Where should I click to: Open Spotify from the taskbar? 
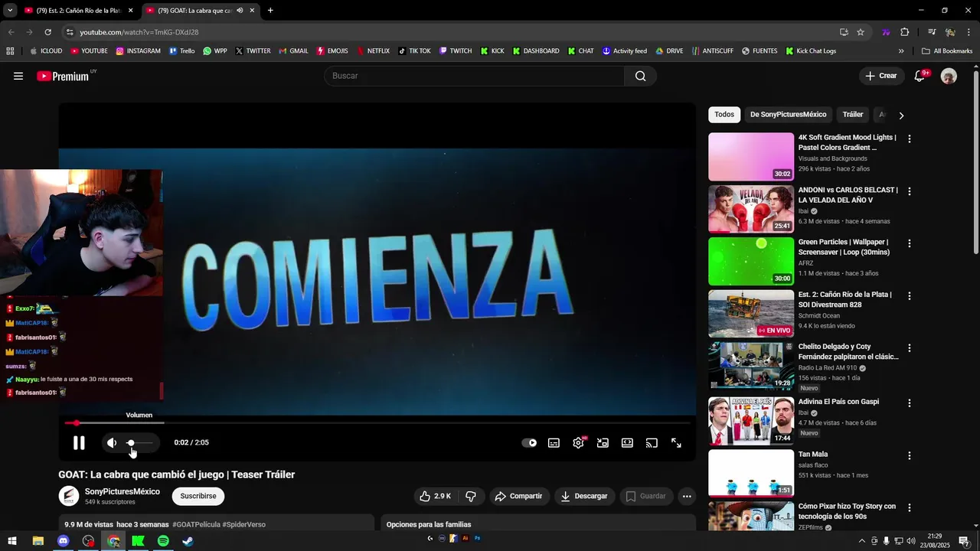163,541
